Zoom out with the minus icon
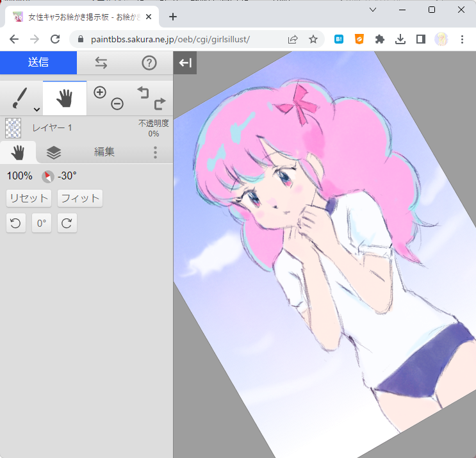The image size is (476, 458). (x=117, y=104)
